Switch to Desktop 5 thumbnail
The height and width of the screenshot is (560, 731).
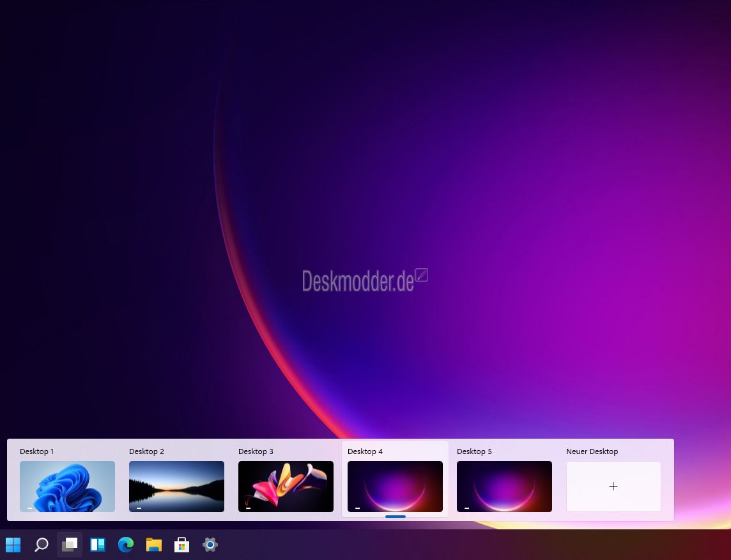pos(504,487)
